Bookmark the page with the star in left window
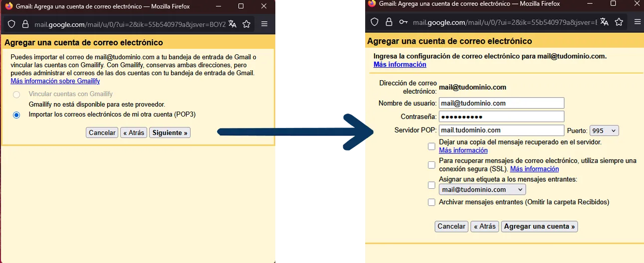Viewport: 644px width, 263px height. click(x=246, y=24)
